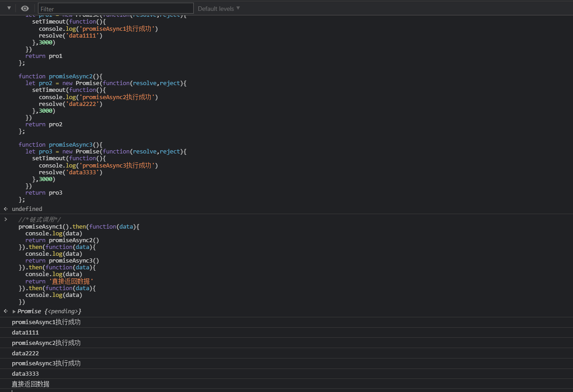Click the 'function promiseAsync2(){' code line
The image size is (573, 392).
61,76
